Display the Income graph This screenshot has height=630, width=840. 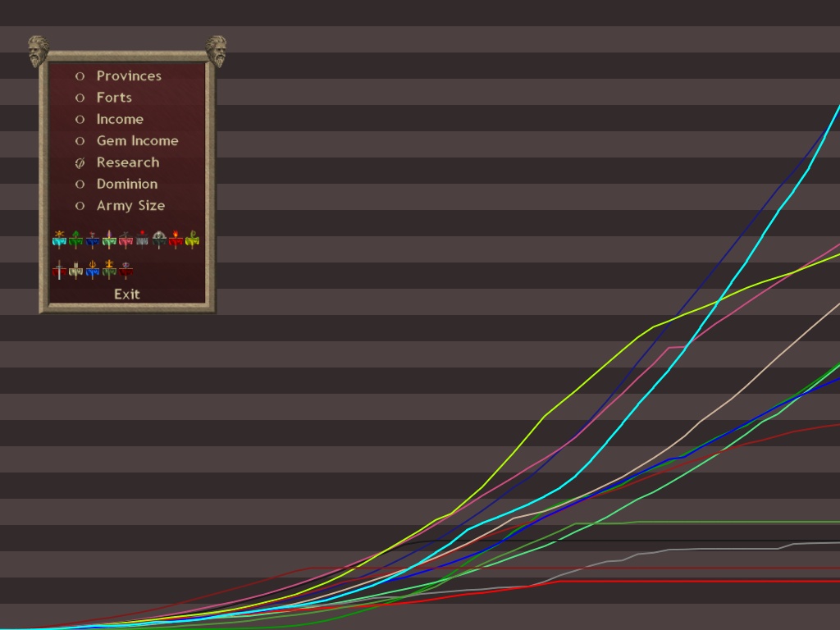(109, 119)
